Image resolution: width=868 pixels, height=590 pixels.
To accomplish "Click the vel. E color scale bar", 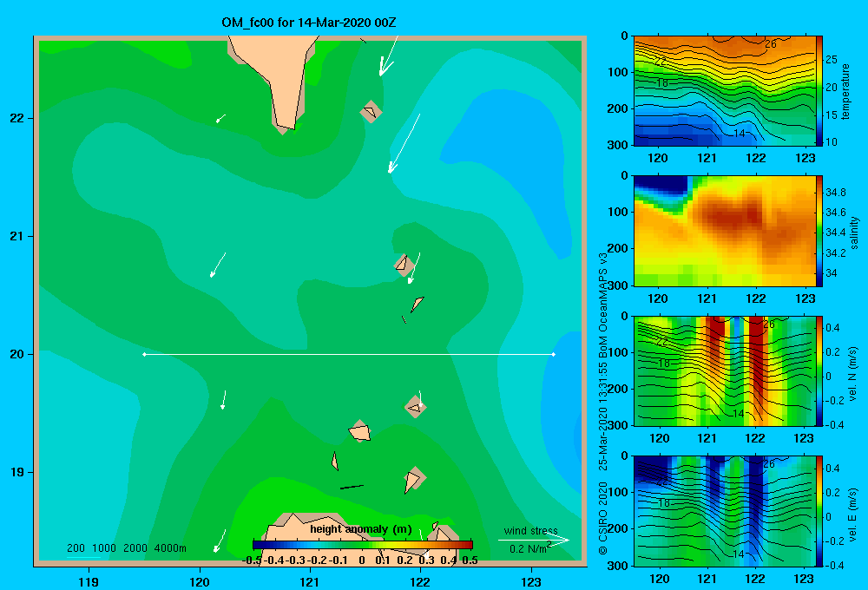I will [x=819, y=511].
